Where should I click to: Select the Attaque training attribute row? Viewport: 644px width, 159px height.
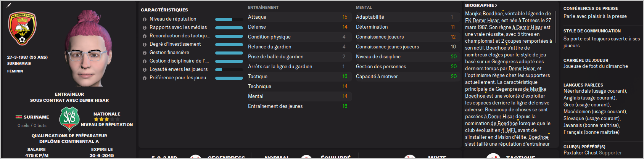pos(298,17)
